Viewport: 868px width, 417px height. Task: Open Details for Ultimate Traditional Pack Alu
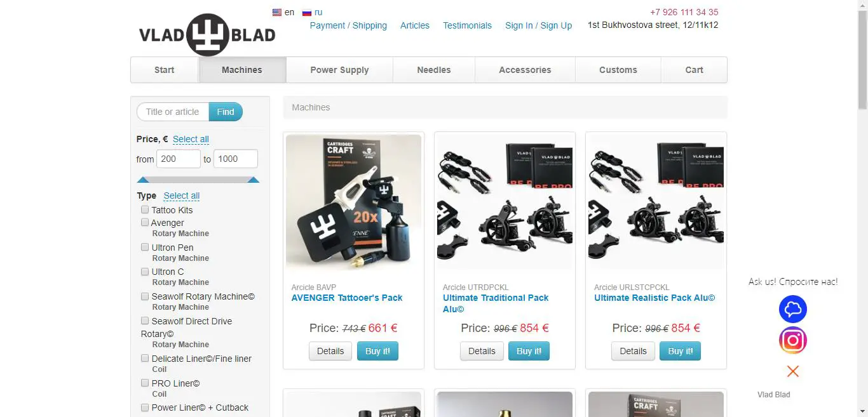(482, 351)
